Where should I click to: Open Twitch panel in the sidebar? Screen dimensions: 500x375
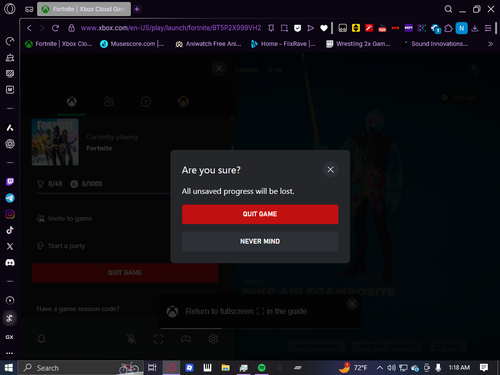click(10, 182)
